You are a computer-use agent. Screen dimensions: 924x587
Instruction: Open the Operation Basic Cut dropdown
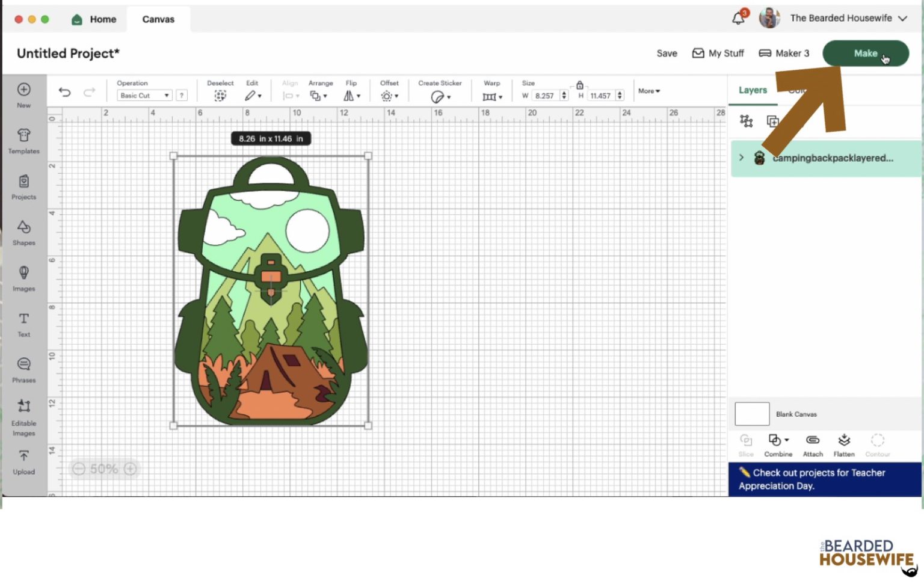[144, 96]
